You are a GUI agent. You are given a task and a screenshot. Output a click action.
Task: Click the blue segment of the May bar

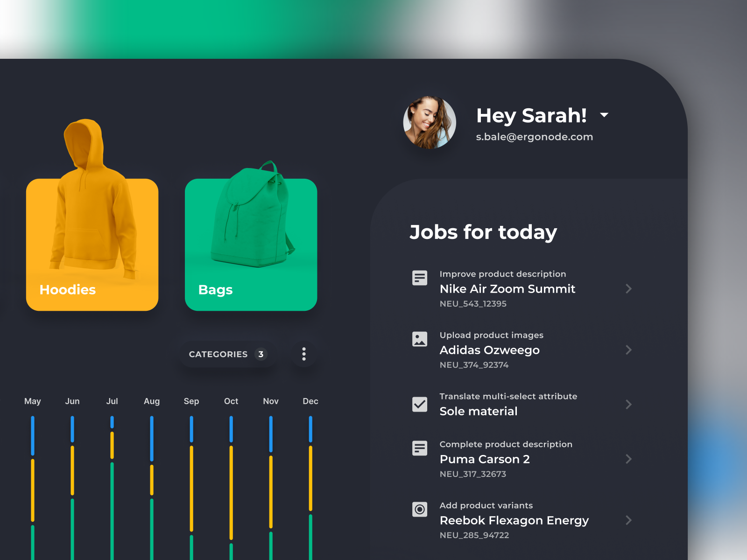click(x=33, y=436)
